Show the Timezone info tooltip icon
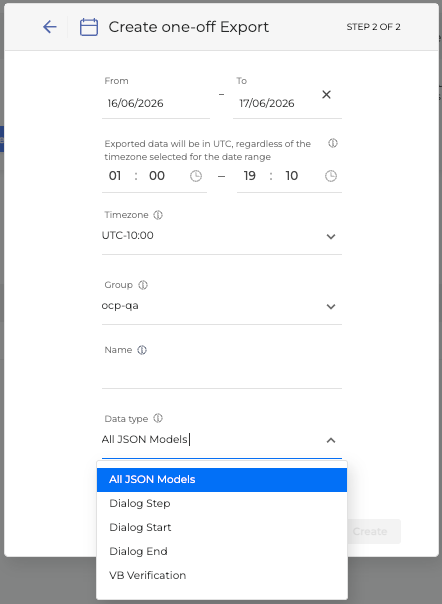This screenshot has height=604, width=442. click(158, 215)
